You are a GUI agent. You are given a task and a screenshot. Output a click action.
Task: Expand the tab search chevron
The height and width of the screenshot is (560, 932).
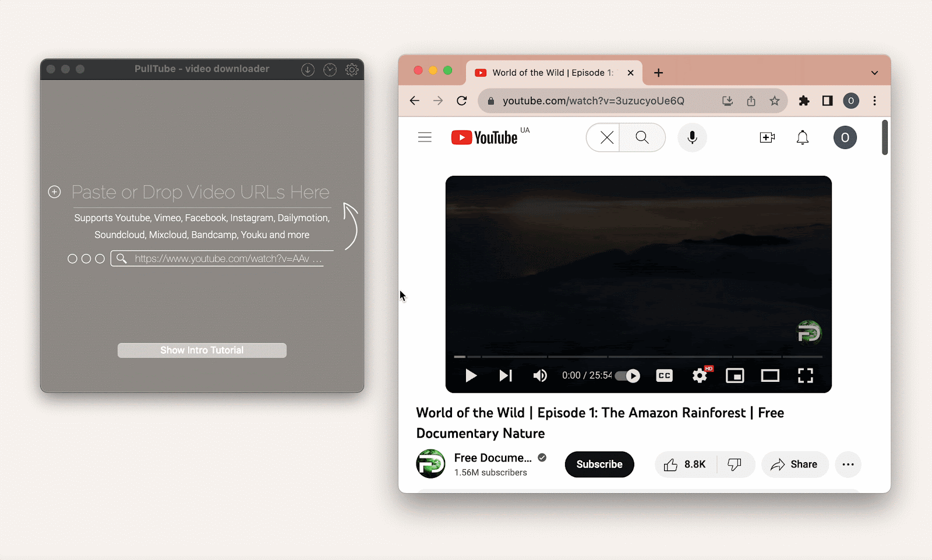[874, 72]
